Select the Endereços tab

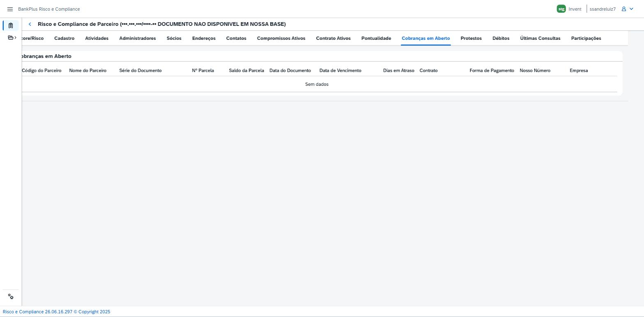point(204,38)
